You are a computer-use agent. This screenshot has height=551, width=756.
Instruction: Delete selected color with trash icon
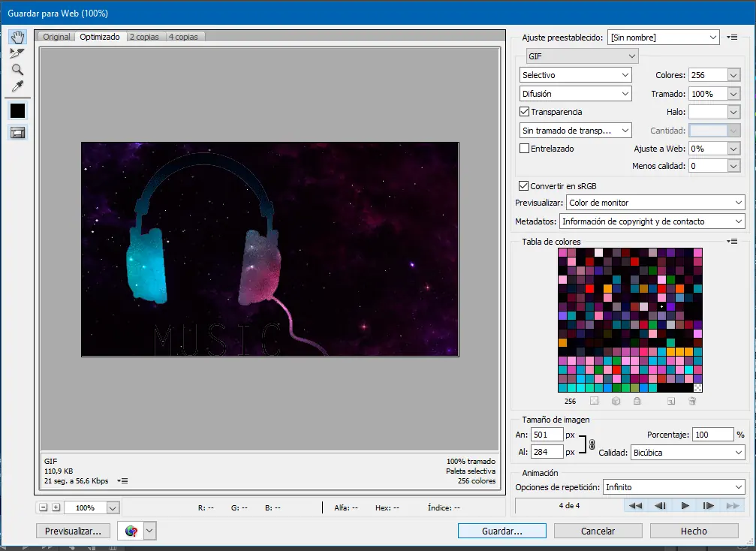692,401
